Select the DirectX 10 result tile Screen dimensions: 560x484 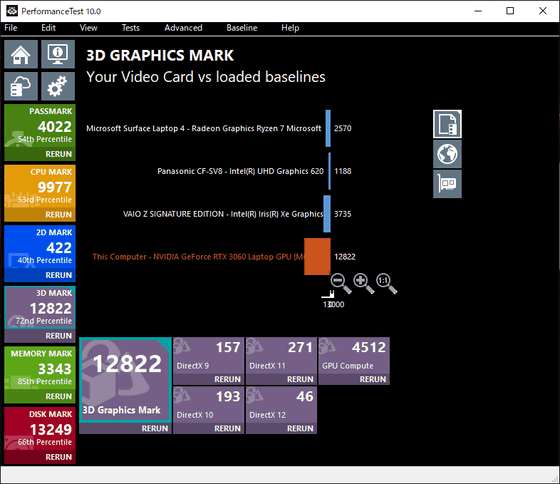[209, 405]
